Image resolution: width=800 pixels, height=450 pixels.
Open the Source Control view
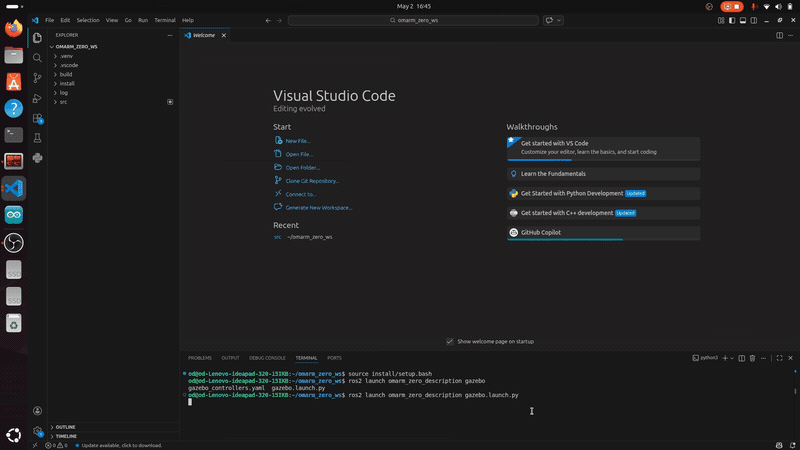pyautogui.click(x=37, y=78)
